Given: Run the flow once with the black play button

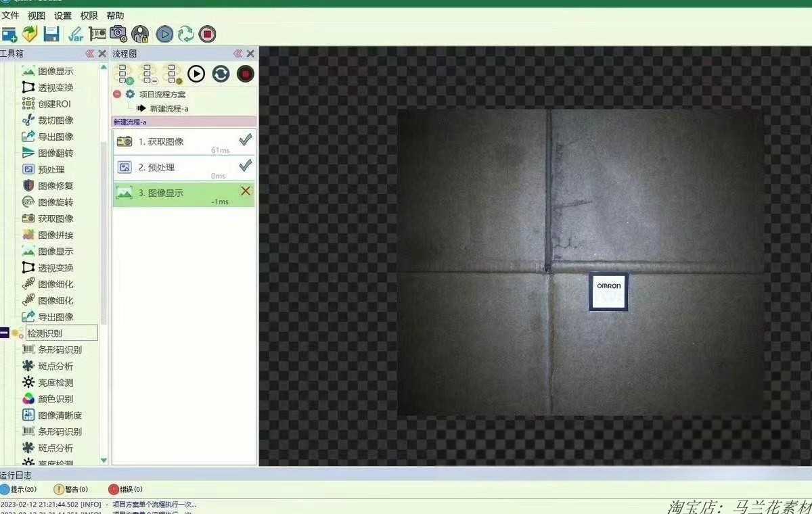Looking at the screenshot, I should point(196,74).
